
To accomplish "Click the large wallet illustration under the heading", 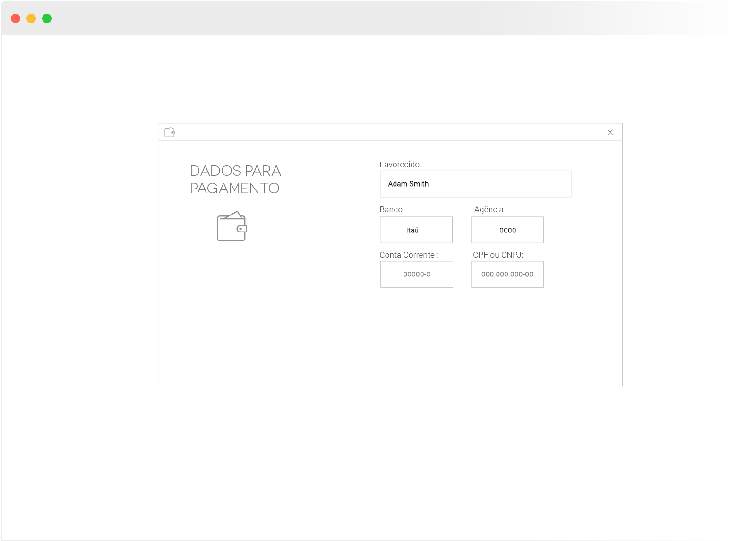I will [232, 227].
